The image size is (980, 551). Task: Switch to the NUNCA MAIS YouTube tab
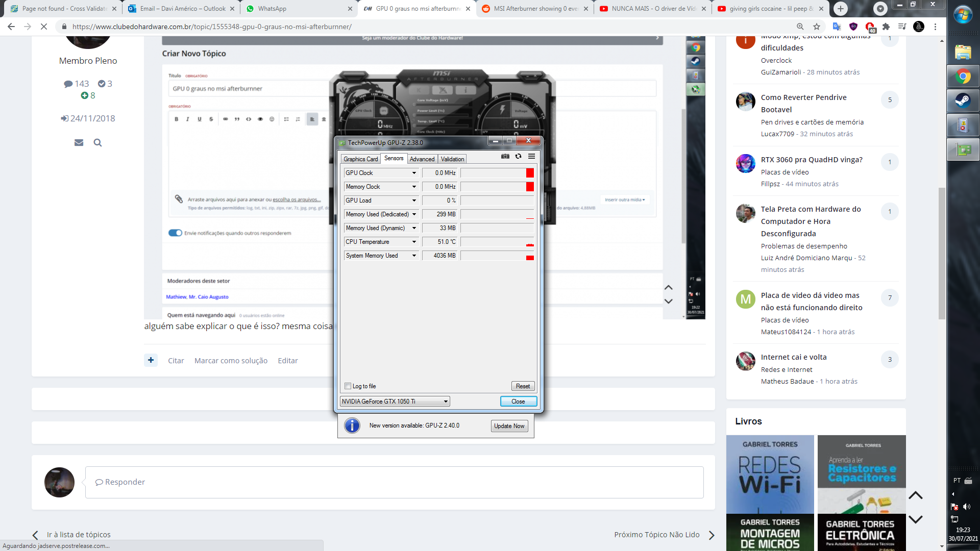point(652,9)
